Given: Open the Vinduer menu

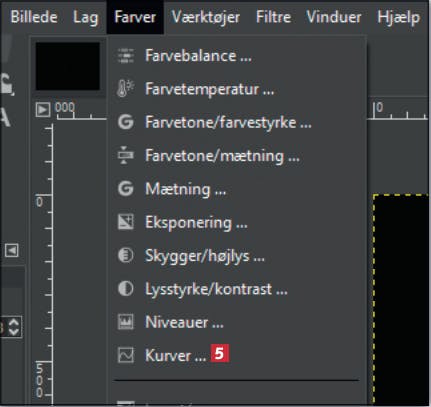Looking at the screenshot, I should 334,17.
